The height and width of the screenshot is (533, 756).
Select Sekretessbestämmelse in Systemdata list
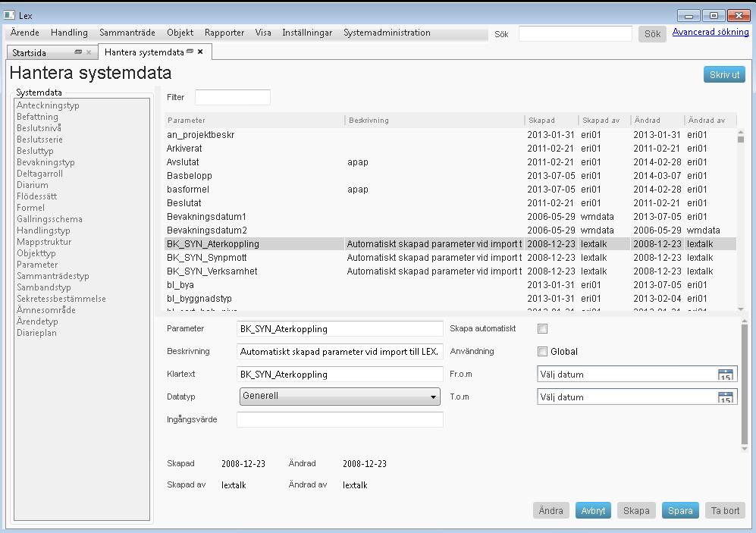click(61, 298)
